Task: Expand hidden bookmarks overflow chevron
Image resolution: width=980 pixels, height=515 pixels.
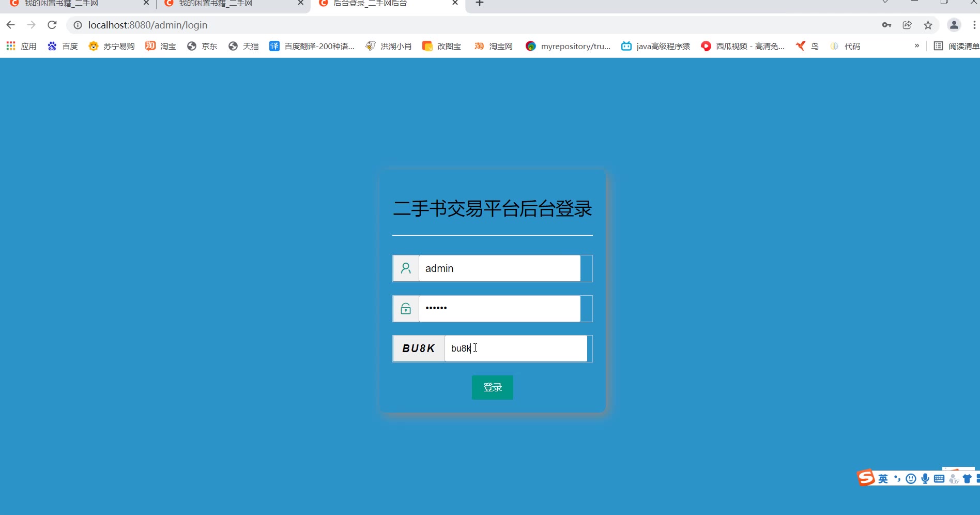Action: [x=917, y=46]
